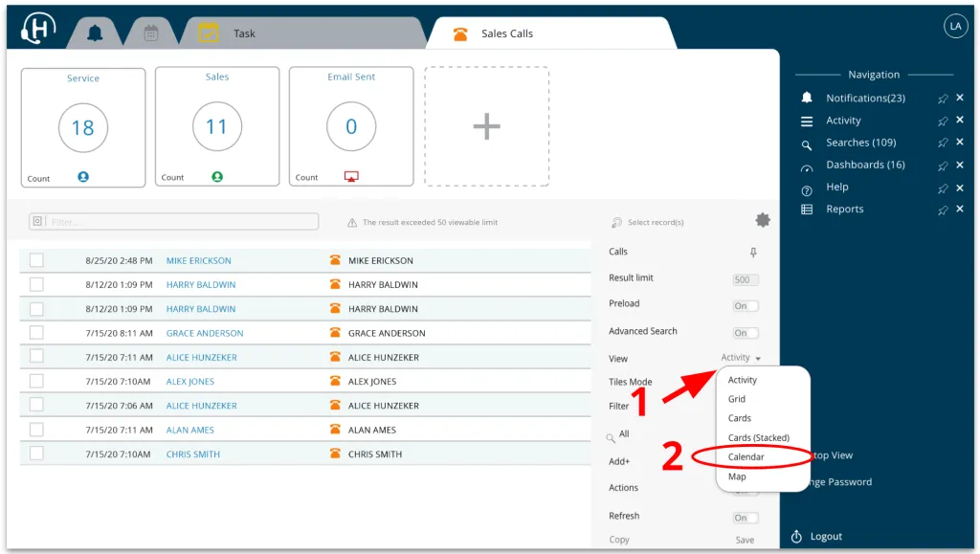Open the settings gear icon
Image resolution: width=980 pixels, height=554 pixels.
tap(763, 220)
